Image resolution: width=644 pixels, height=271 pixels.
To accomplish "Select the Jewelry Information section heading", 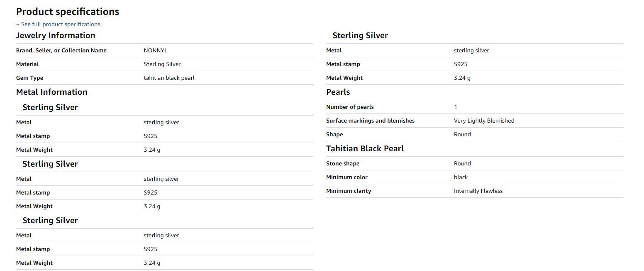I will click(56, 35).
